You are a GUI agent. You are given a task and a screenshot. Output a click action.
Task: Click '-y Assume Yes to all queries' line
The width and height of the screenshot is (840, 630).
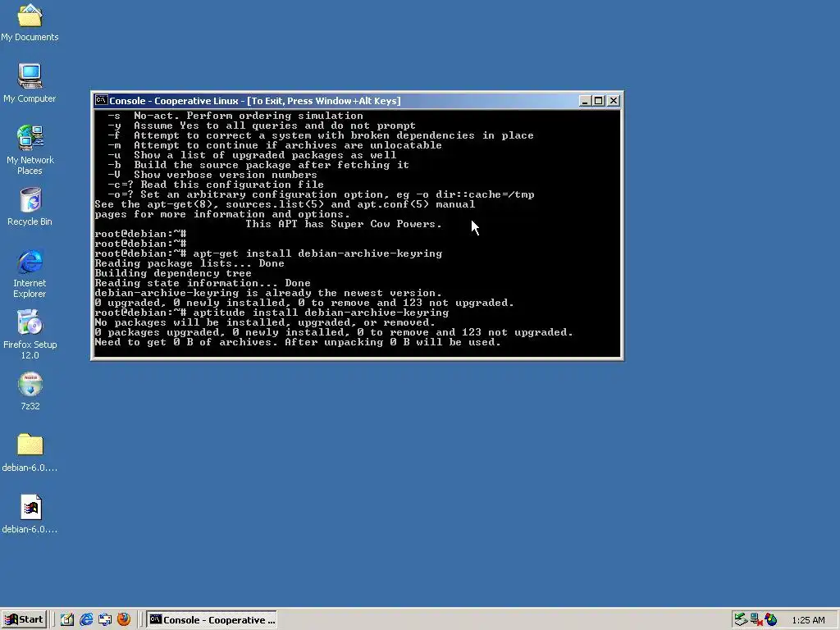pos(262,126)
